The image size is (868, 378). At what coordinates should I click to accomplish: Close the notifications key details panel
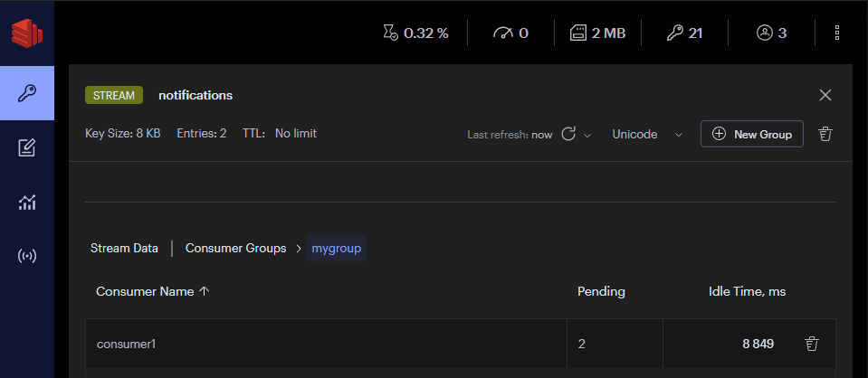pos(825,95)
